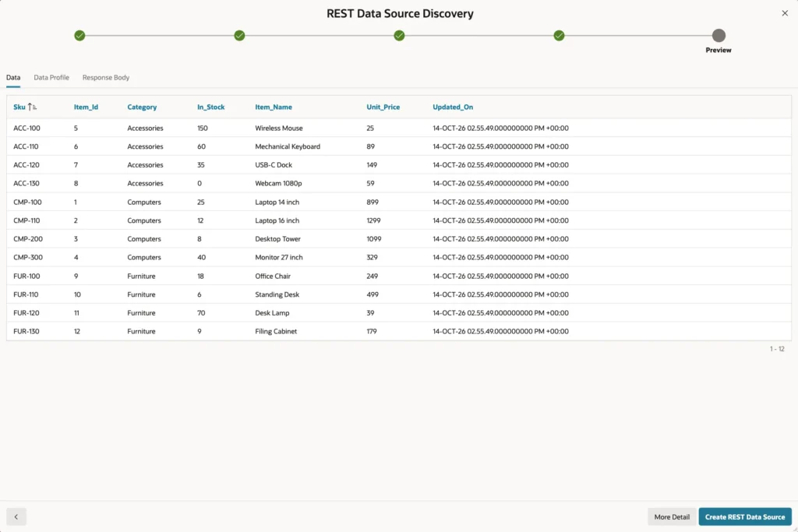Sort by the Item_Id column header
The width and height of the screenshot is (798, 532).
coord(86,107)
